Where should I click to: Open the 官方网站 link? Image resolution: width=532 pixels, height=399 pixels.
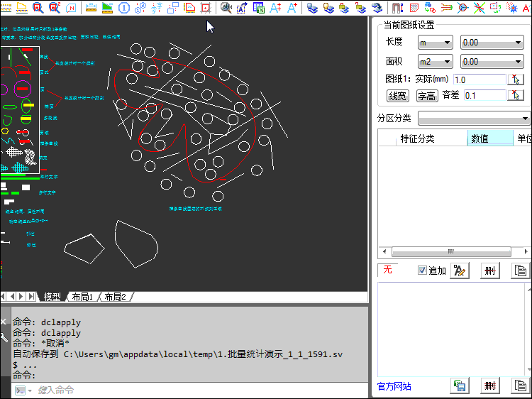point(394,386)
